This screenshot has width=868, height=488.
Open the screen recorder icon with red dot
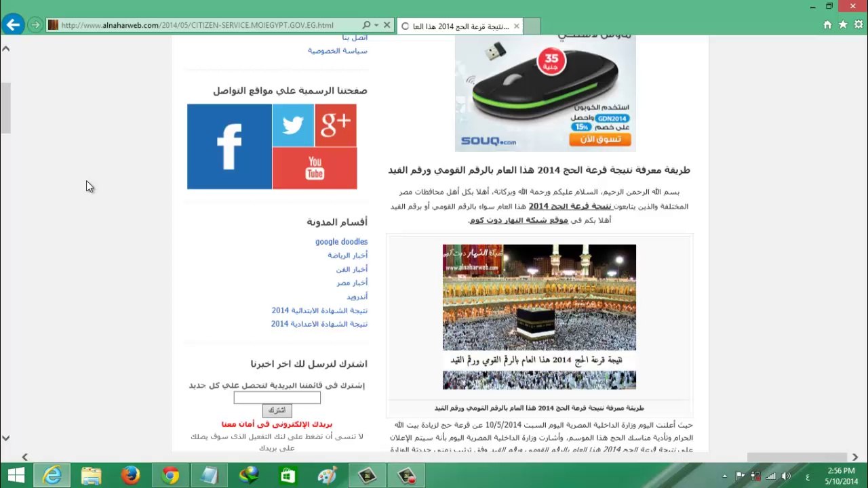[x=406, y=475]
